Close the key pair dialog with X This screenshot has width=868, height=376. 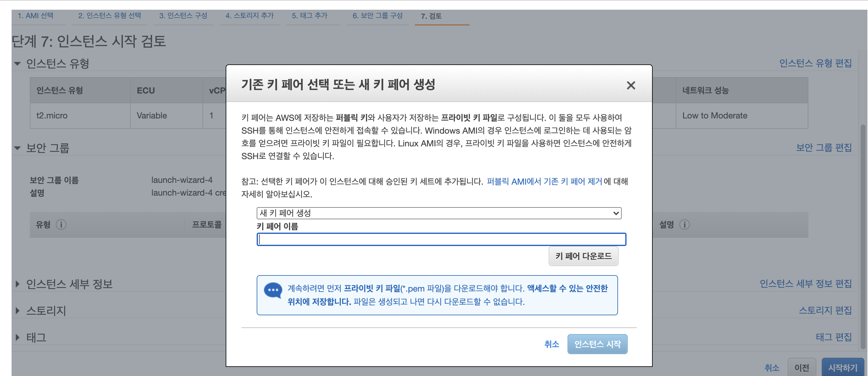[x=630, y=85]
